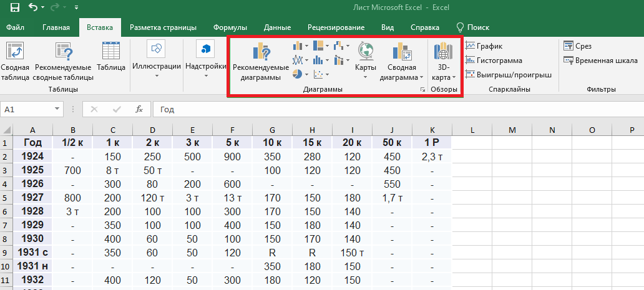The width and height of the screenshot is (644, 290).
Task: Select column D header
Action: coord(153,130)
